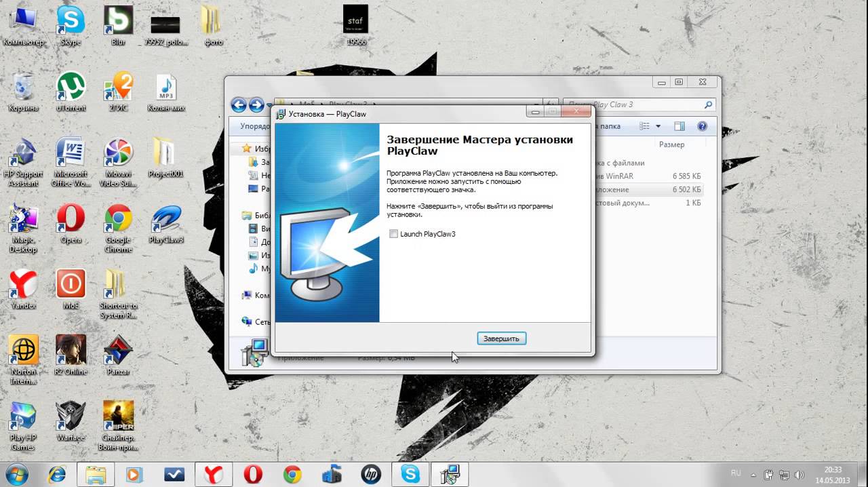Open the Blur game desktop shortcut
The height and width of the screenshot is (487, 868).
118,26
